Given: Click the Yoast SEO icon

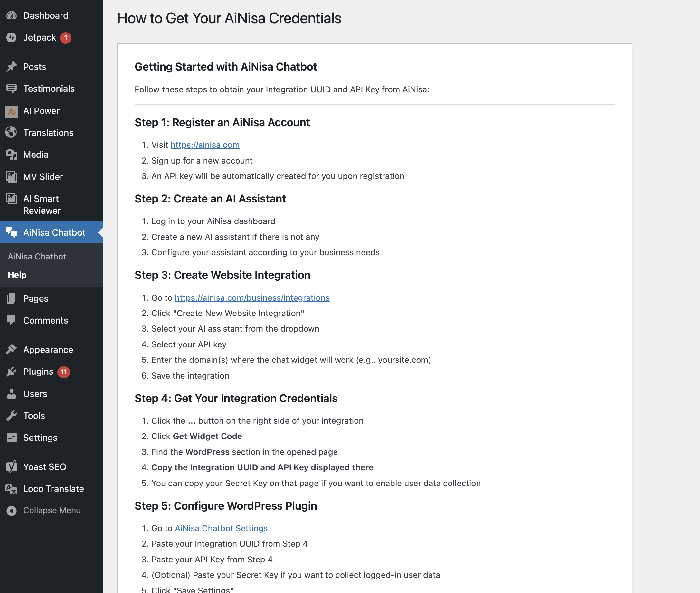Looking at the screenshot, I should point(12,466).
